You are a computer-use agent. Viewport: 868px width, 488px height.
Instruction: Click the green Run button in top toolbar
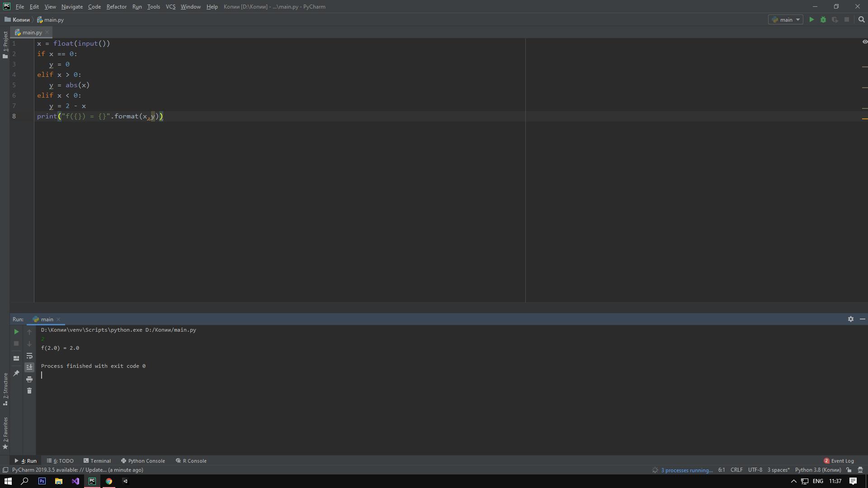(x=811, y=20)
